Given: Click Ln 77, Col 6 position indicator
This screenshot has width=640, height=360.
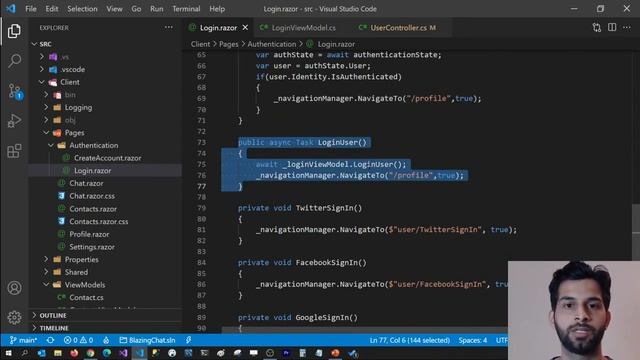Looking at the screenshot, I should (409, 340).
